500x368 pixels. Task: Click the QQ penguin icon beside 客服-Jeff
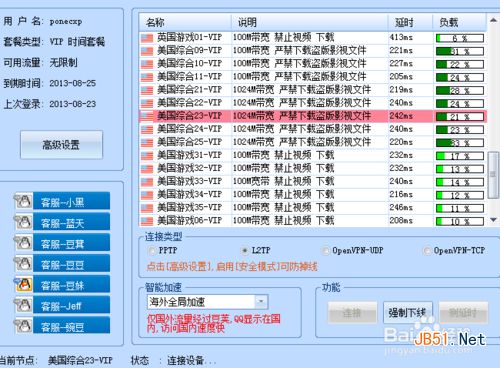(x=23, y=305)
